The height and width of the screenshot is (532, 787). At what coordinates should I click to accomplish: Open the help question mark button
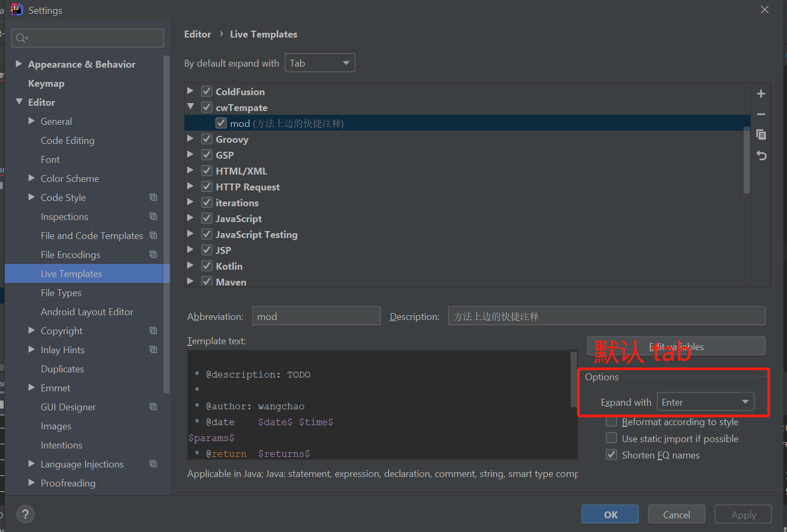click(25, 514)
